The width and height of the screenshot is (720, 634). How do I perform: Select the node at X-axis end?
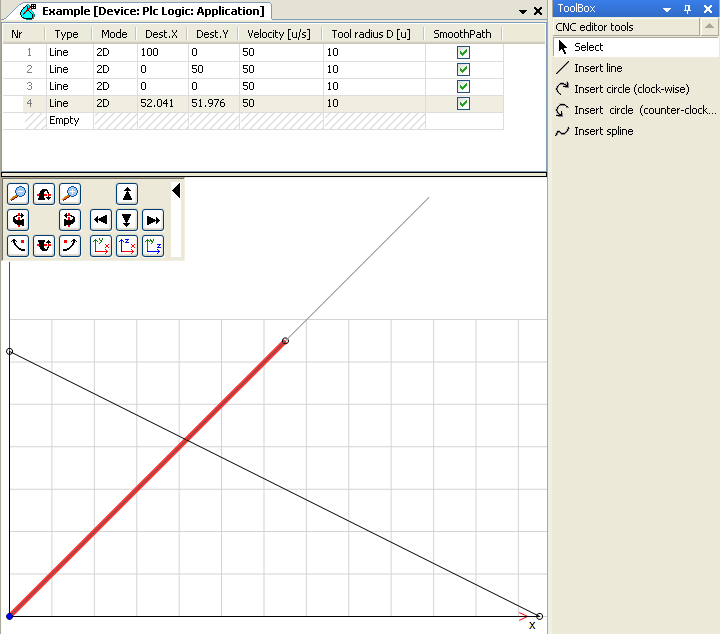[x=540, y=616]
